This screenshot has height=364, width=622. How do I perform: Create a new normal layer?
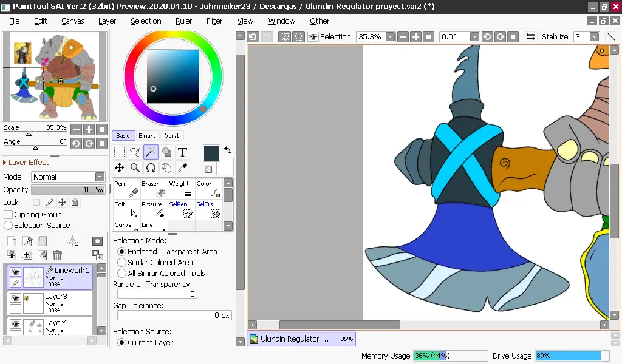12,241
